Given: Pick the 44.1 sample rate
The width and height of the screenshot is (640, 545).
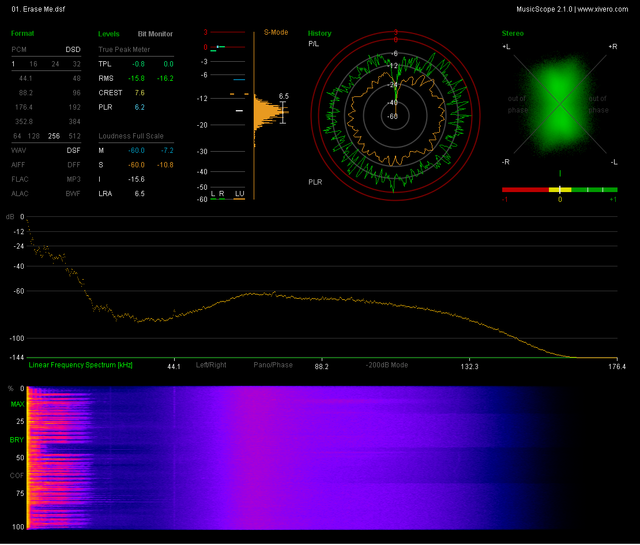Looking at the screenshot, I should 25,78.
